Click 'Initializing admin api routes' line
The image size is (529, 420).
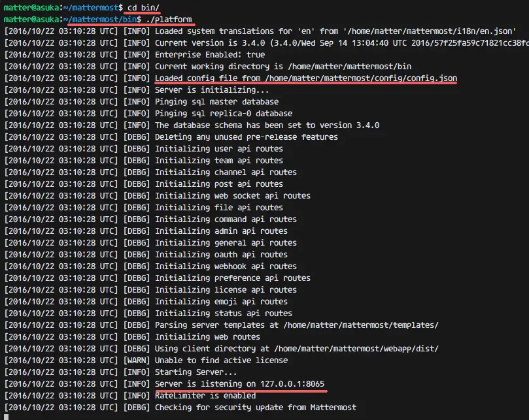221,231
